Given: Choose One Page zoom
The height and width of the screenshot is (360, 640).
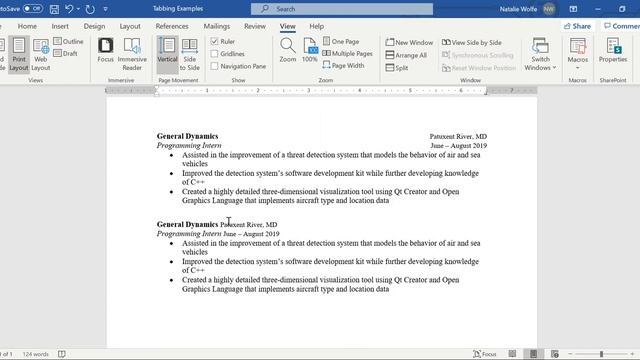Looking at the screenshot, I should point(341,41).
